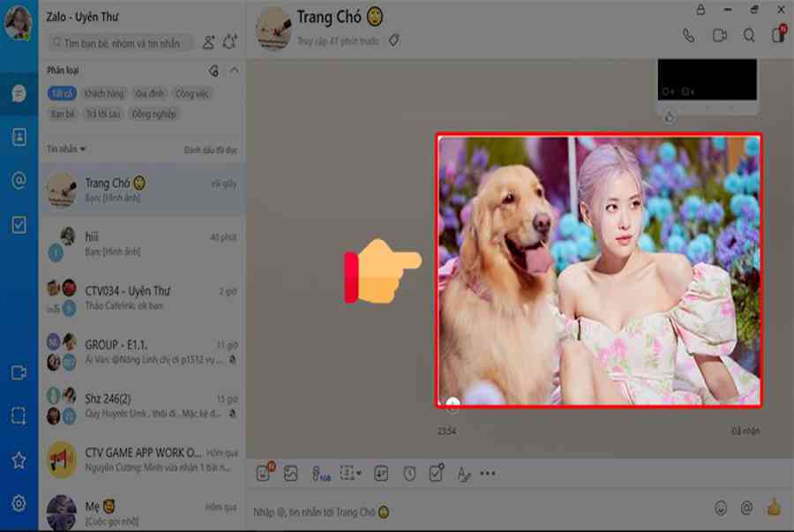Open the Contacts icon in left sidebar
The width and height of the screenshot is (794, 532).
19,137
